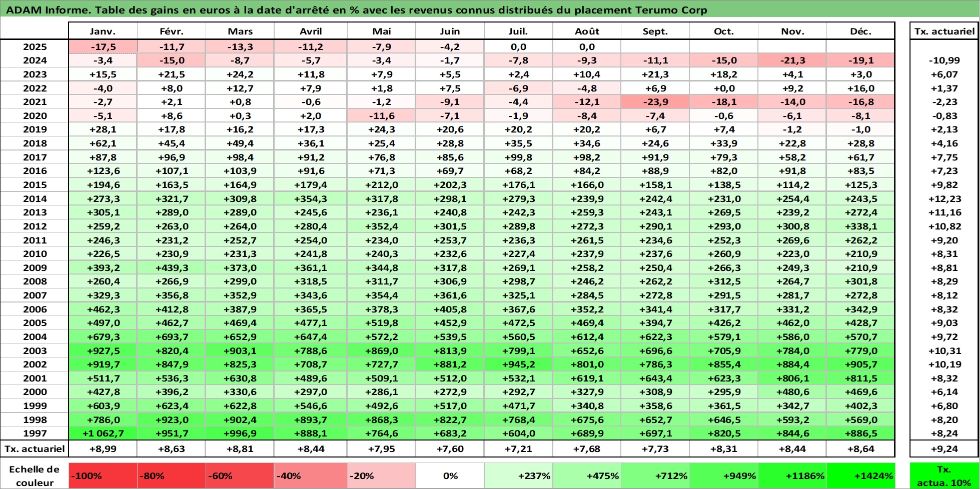The height and width of the screenshot is (489, 980).
Task: Select the 'Févr.' column header
Action: pos(171,31)
